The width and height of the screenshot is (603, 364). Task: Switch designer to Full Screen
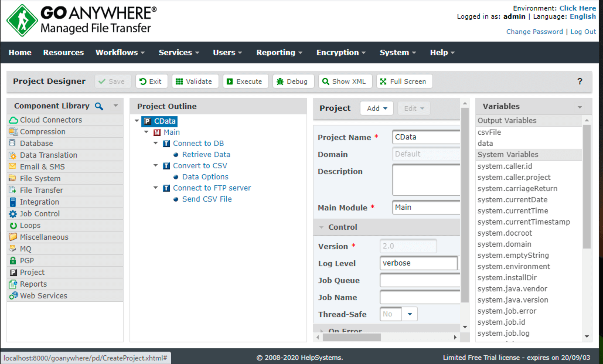(x=404, y=81)
